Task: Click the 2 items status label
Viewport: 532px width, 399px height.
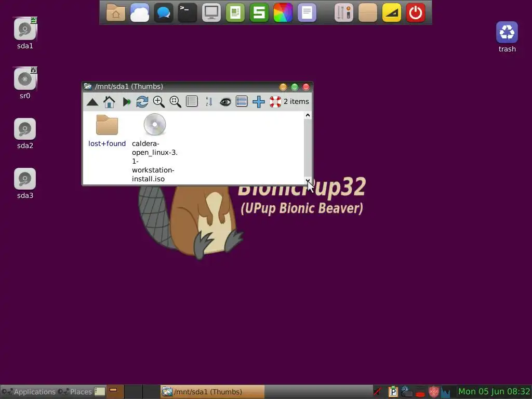Action: 296,101
